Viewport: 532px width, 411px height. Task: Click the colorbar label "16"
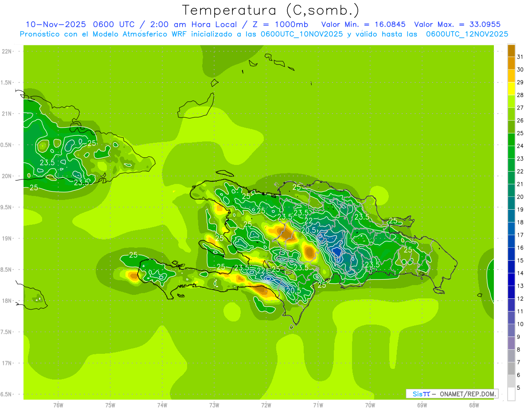coord(520,247)
